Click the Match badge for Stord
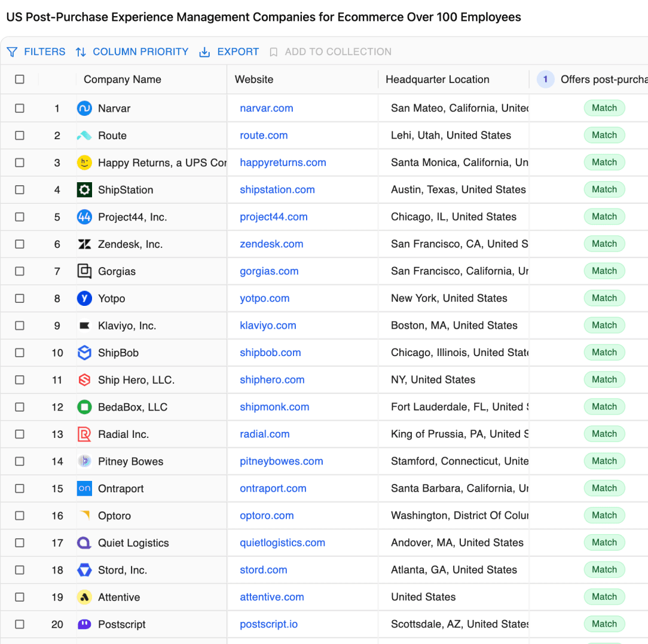Viewport: 648px width, 644px height. (604, 570)
